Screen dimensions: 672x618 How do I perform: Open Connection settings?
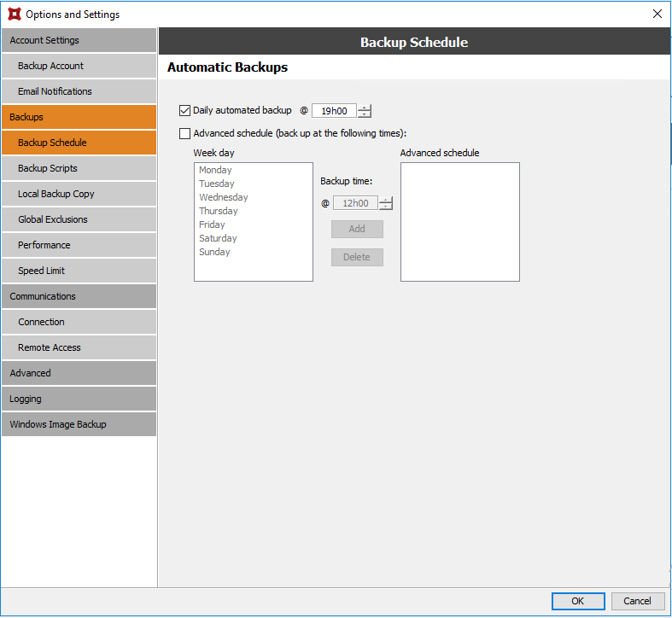[x=79, y=322]
